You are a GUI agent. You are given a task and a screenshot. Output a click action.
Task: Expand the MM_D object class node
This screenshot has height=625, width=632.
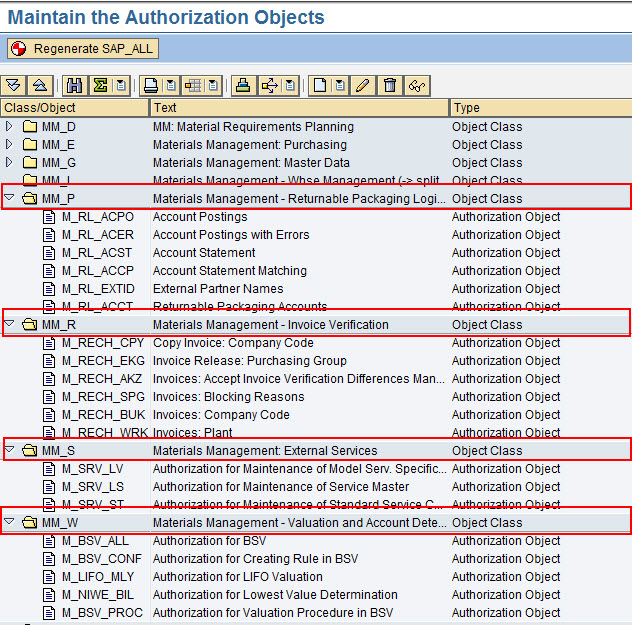tap(10, 127)
